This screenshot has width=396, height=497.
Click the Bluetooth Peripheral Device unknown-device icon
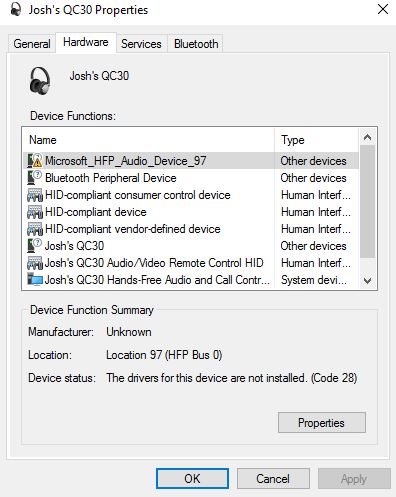pos(35,178)
